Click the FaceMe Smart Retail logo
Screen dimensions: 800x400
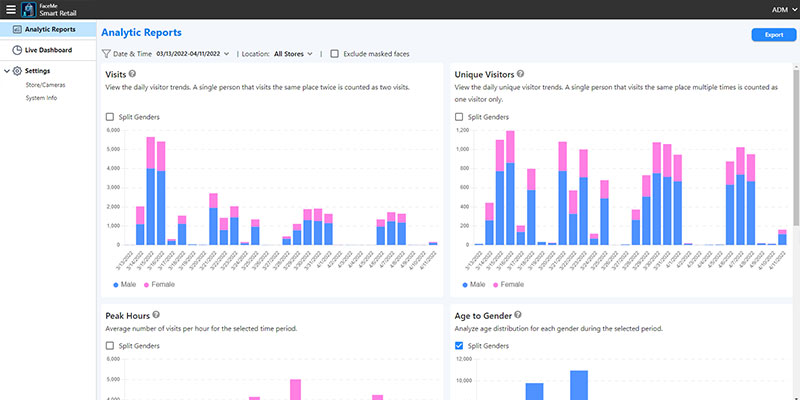(30, 10)
